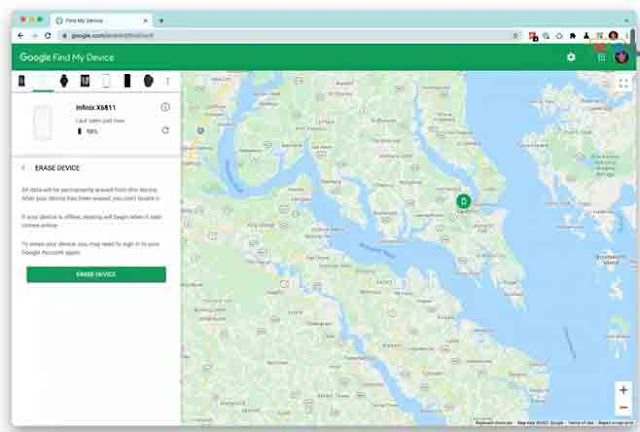This screenshot has height=432, width=640.
Task: Click Report a map error link
Action: point(616,423)
